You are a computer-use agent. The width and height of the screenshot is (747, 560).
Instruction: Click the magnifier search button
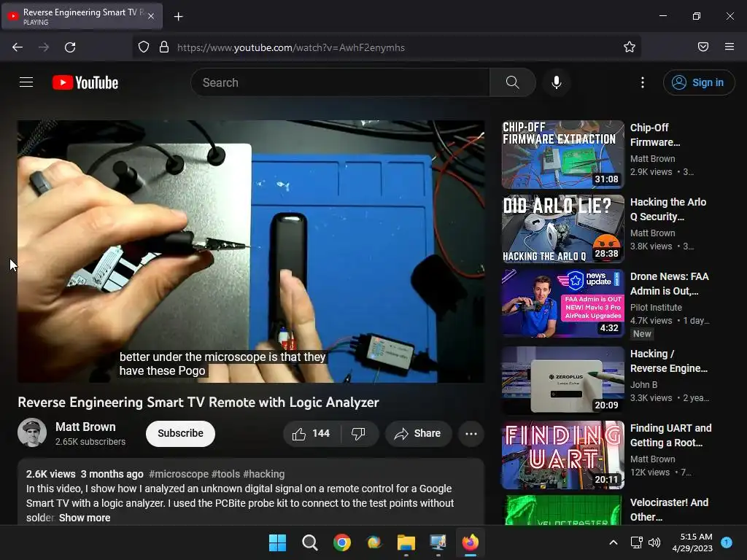513,82
